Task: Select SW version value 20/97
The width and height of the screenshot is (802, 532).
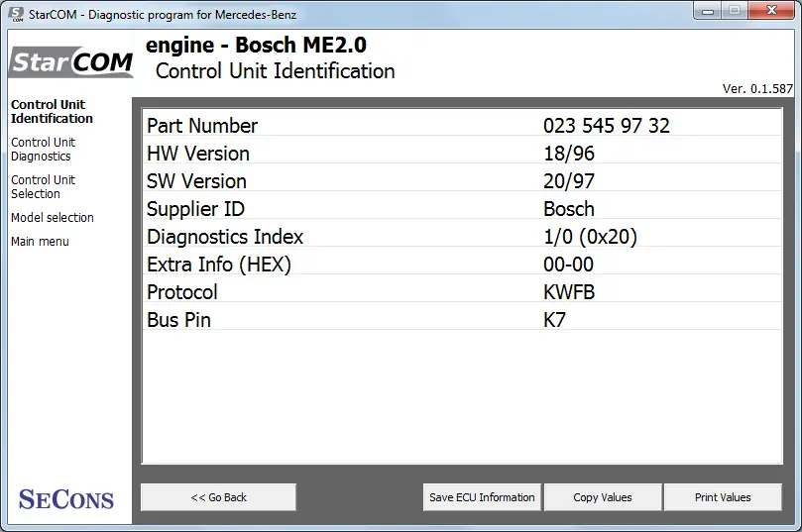Action: pos(569,181)
